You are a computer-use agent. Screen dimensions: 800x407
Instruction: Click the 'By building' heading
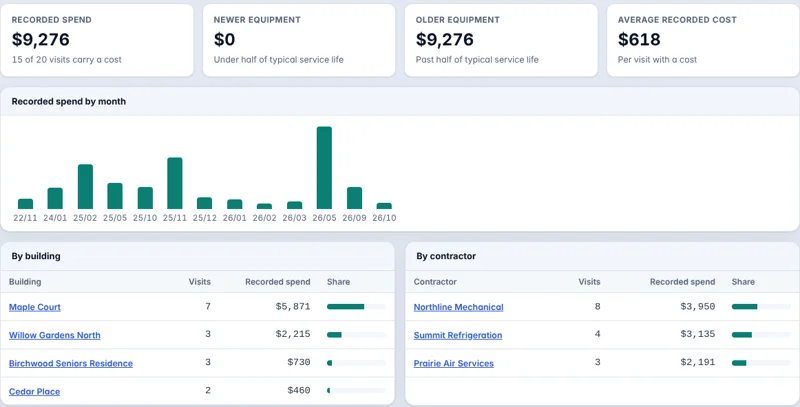click(x=36, y=256)
